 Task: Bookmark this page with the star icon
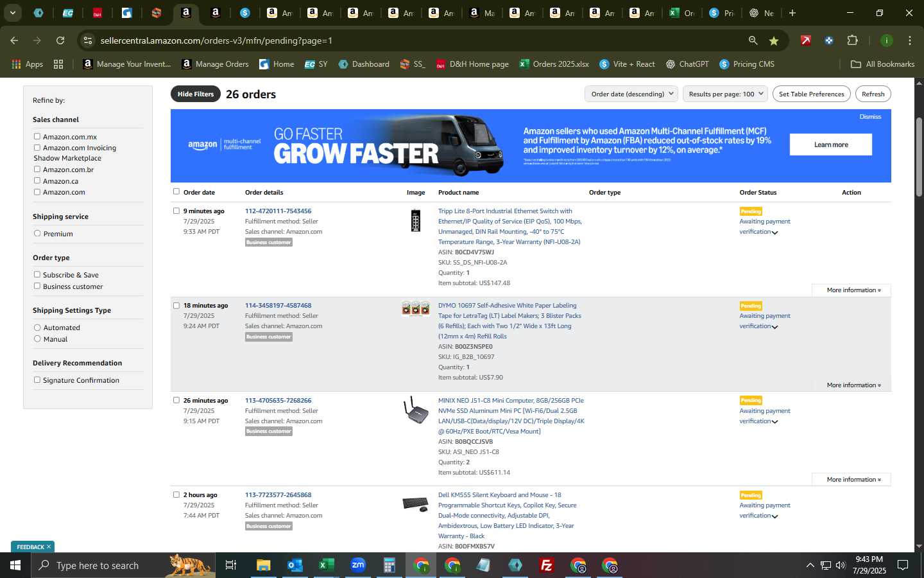pos(774,40)
